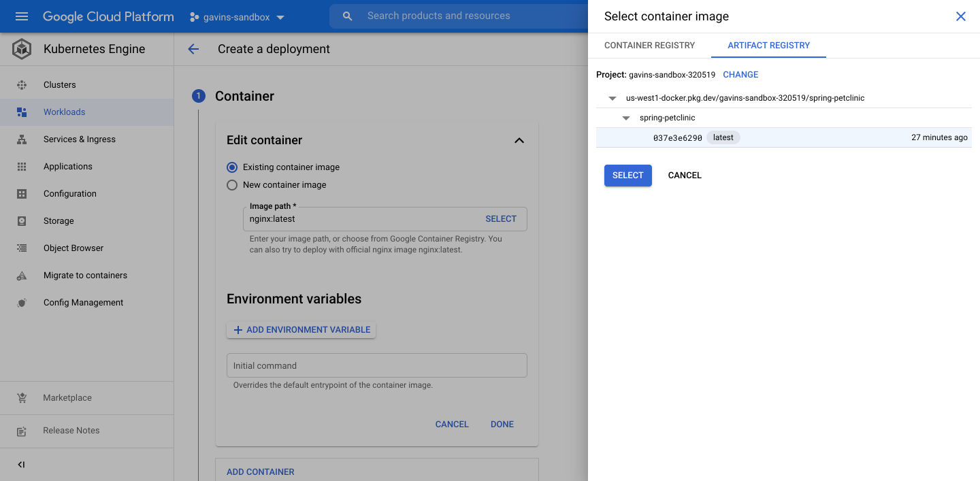
Task: Switch to the Artifact Registry tab
Action: pos(768,46)
